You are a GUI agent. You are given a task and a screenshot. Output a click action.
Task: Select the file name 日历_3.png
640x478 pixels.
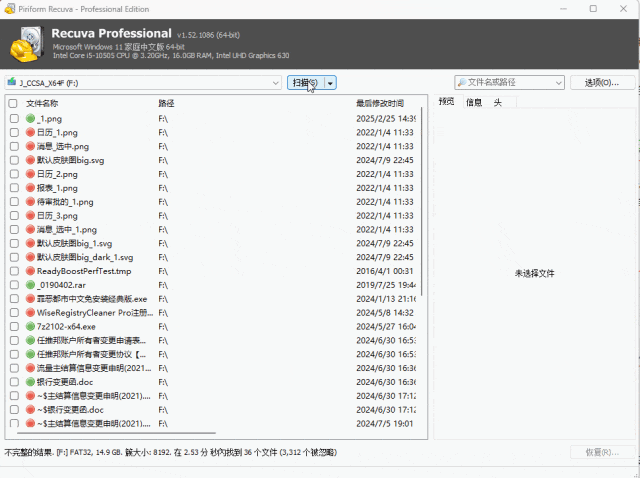(x=57, y=216)
